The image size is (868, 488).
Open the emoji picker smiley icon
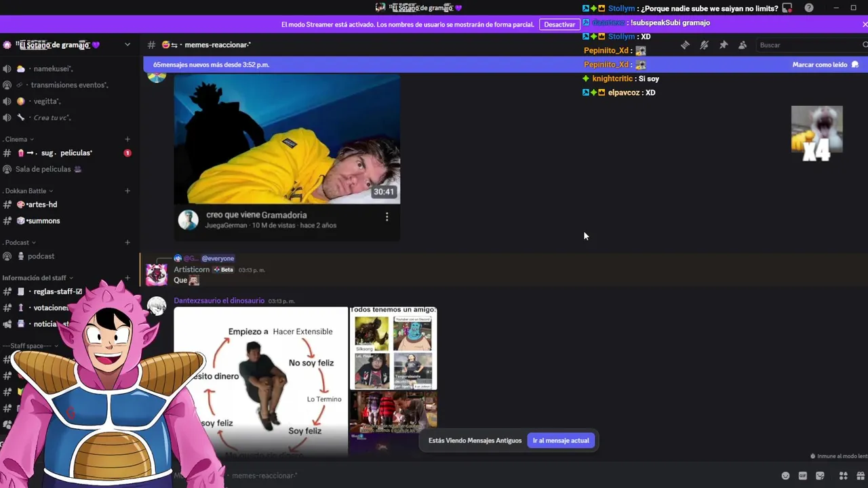click(x=785, y=476)
